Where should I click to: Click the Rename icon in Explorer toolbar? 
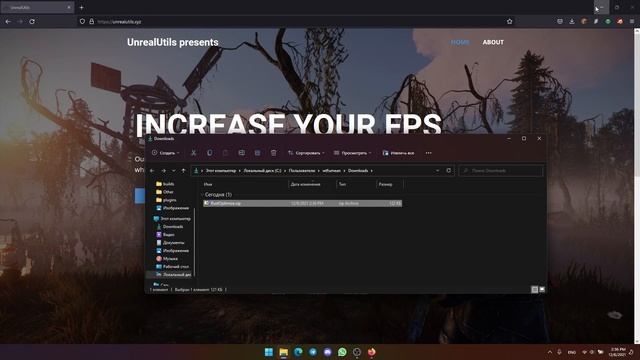point(242,153)
